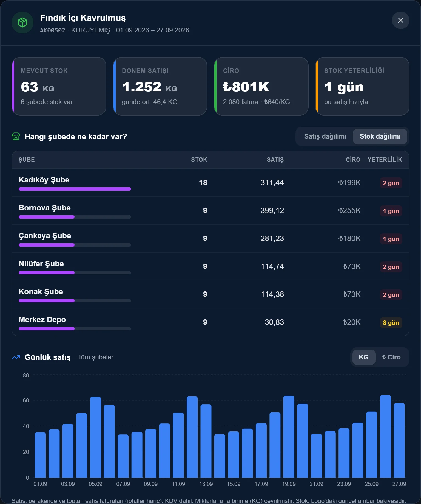
Task: Click the chart bar for 01.09
Action: 40,455
